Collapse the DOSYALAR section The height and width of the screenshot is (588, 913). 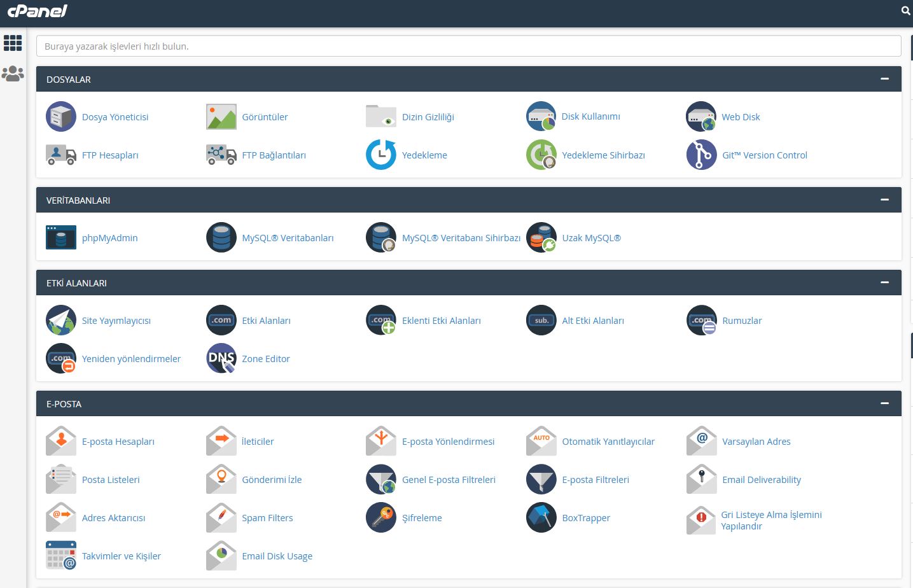tap(884, 79)
